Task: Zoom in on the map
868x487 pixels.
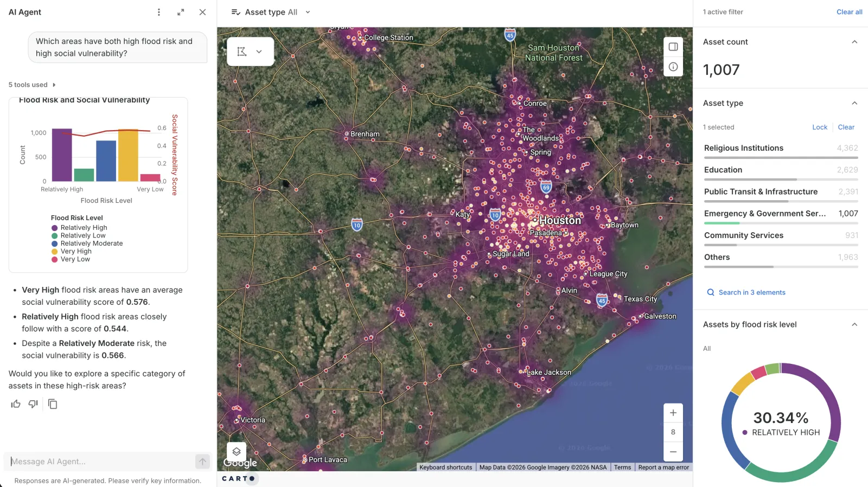Action: pyautogui.click(x=673, y=413)
